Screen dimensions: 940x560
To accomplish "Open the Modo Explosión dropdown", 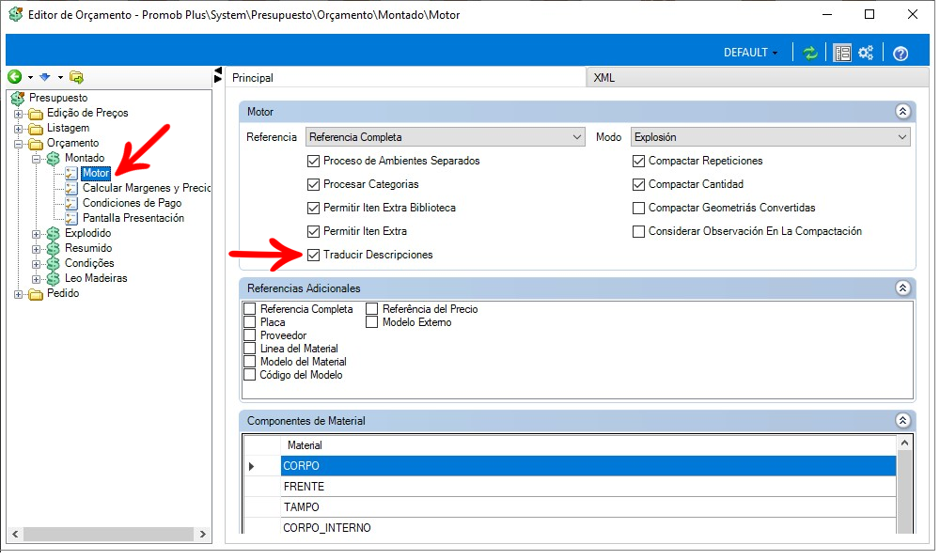I will pos(771,137).
